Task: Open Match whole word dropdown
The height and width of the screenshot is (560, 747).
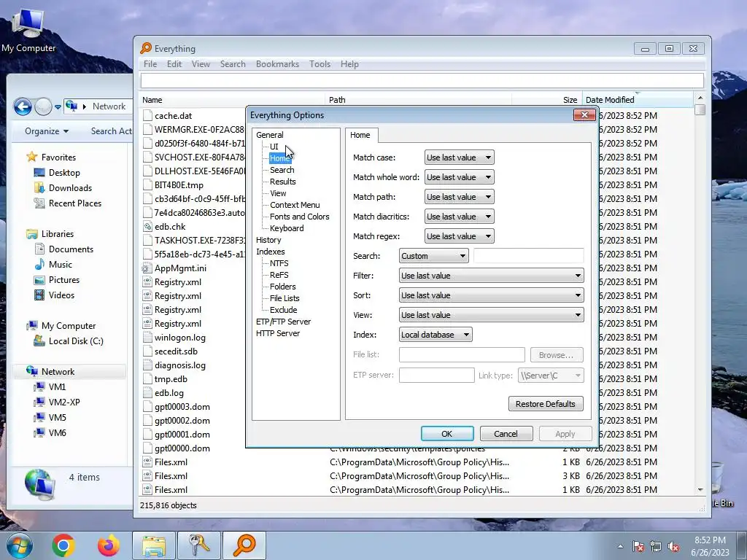Action: (x=460, y=177)
